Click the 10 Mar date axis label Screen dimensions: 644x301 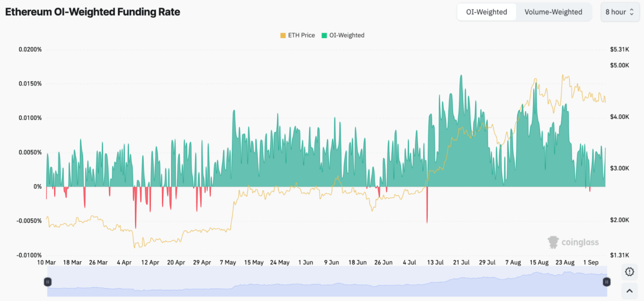click(47, 262)
